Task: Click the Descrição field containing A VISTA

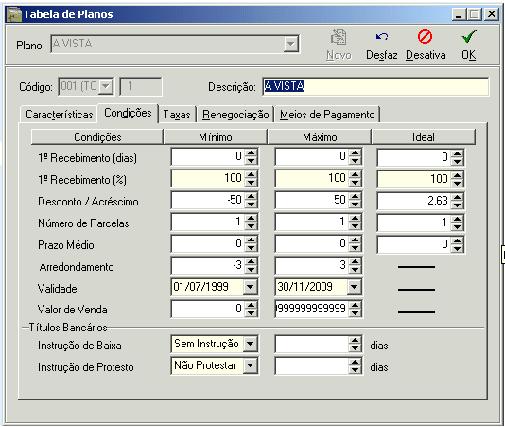Action: click(376, 86)
